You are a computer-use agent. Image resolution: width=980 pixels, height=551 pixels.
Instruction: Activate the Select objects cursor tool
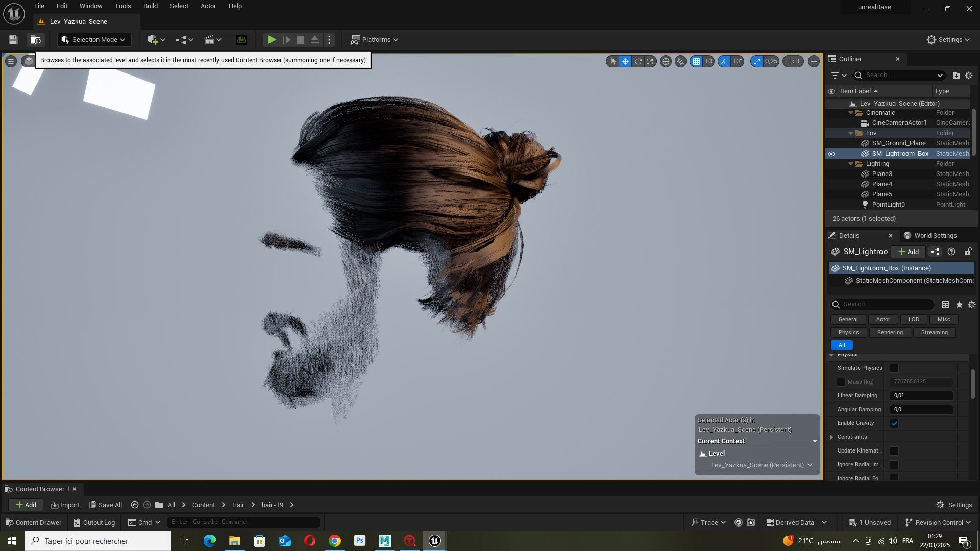pyautogui.click(x=613, y=61)
